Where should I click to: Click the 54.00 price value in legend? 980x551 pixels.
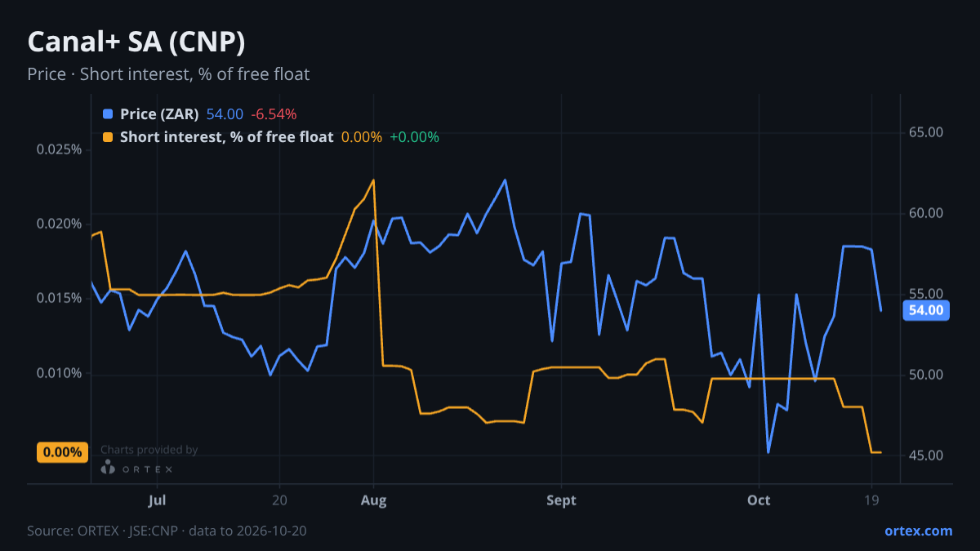pos(225,114)
